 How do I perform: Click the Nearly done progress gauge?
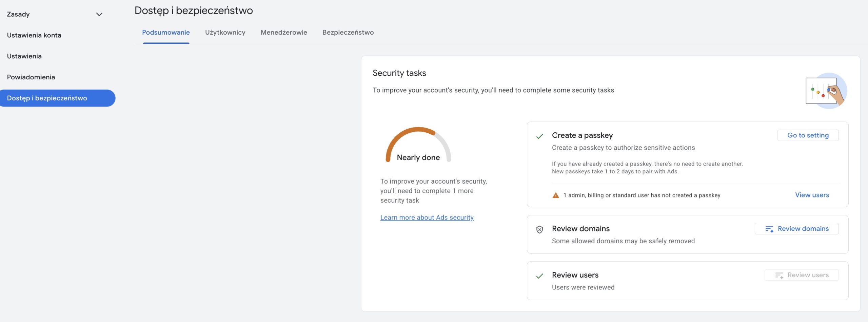coord(418,145)
